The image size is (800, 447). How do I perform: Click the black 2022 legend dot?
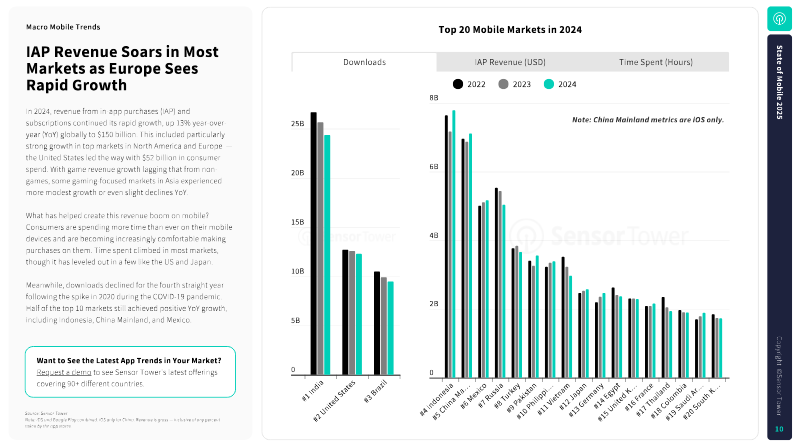[458, 84]
